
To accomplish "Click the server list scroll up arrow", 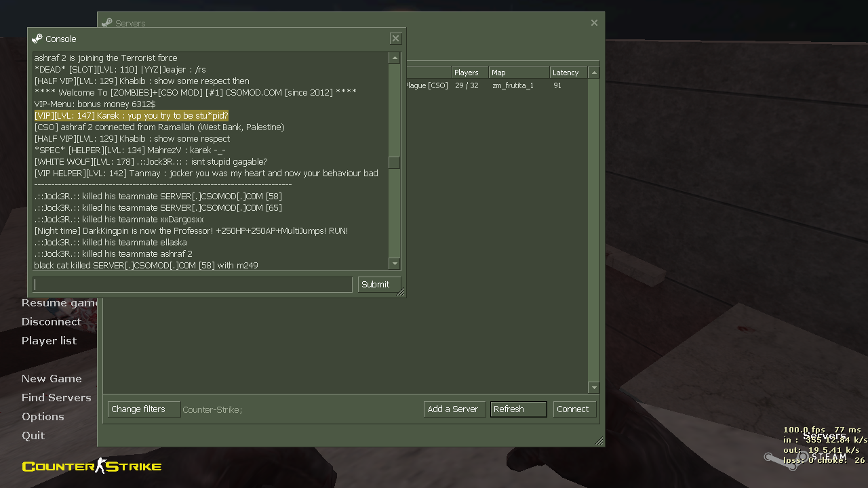I will tap(594, 73).
